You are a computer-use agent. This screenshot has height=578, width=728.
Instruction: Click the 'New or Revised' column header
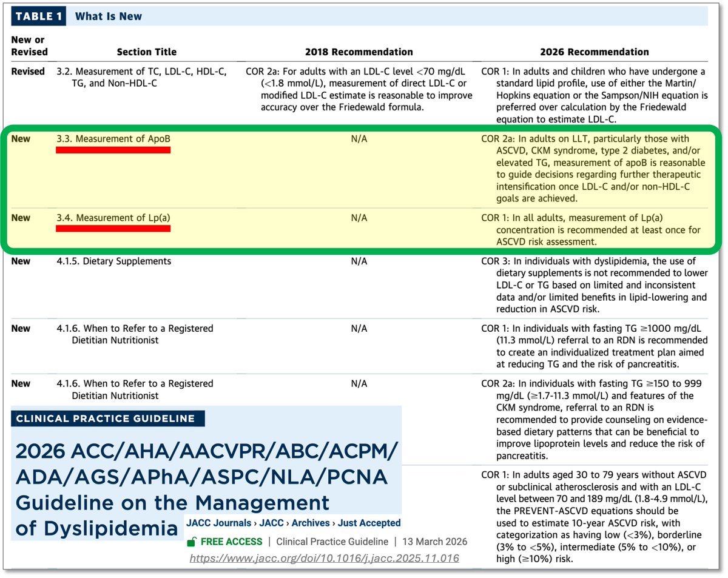pos(29,45)
